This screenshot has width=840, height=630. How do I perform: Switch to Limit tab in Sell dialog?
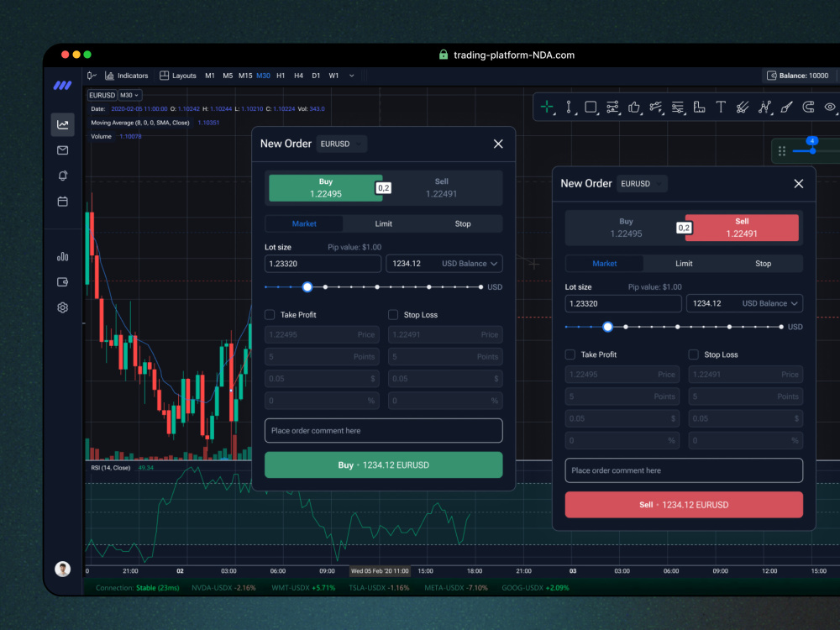click(684, 264)
